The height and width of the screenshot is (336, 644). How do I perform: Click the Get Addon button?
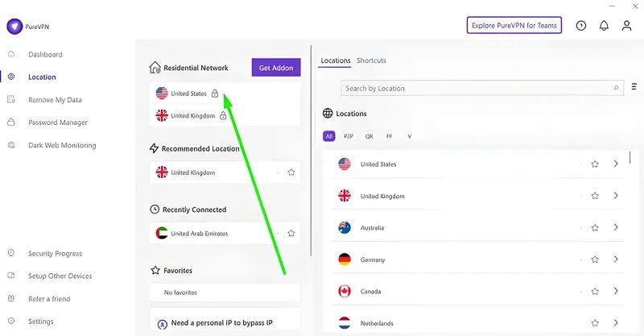coord(276,68)
